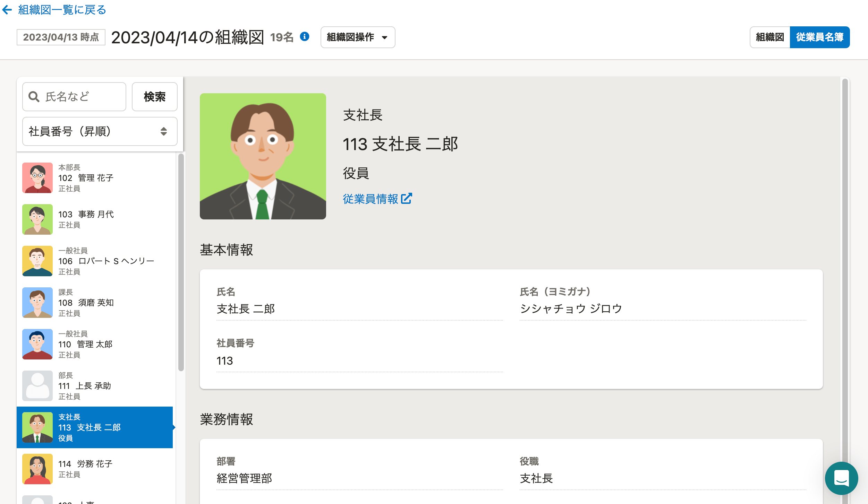Click the employee list scrollbar

click(x=181, y=262)
